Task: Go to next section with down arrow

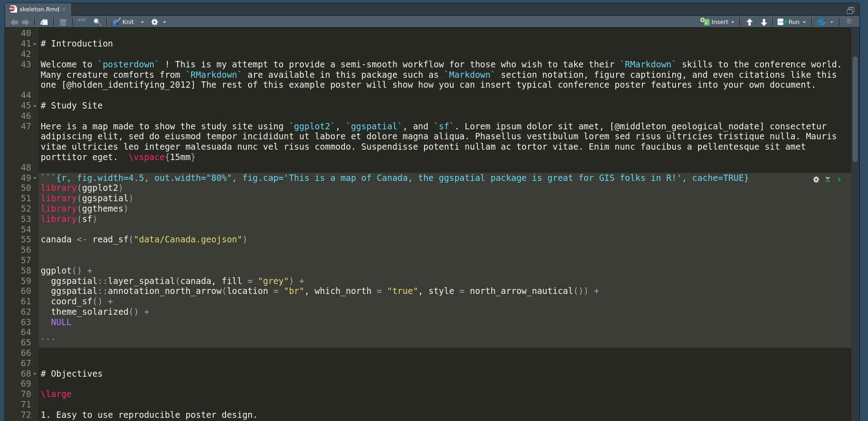Action: tap(764, 22)
